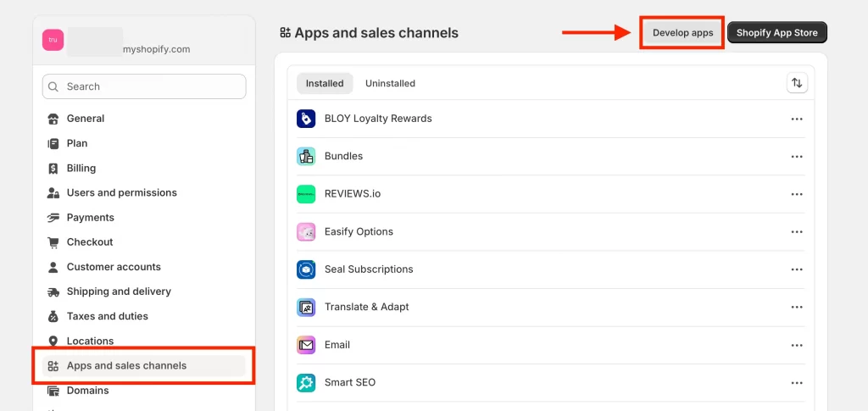Screen dimensions: 868x411
Task: Focus the settings Search field
Action: point(144,86)
